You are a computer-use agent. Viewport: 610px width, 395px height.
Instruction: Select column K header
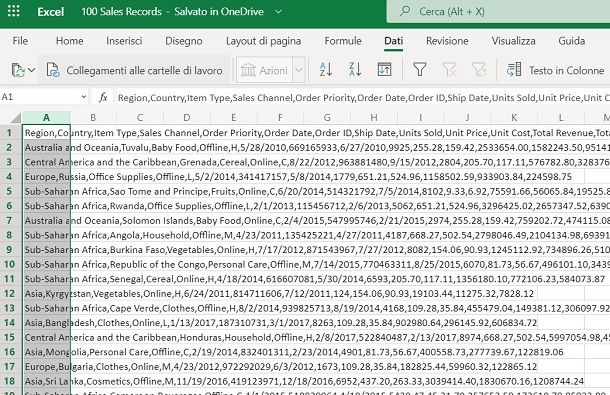pyautogui.click(x=514, y=117)
